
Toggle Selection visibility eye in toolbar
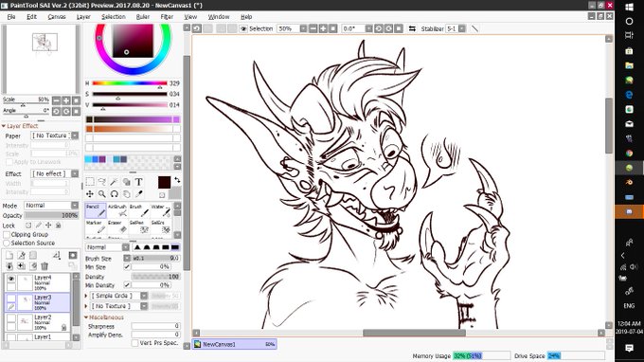click(x=243, y=28)
